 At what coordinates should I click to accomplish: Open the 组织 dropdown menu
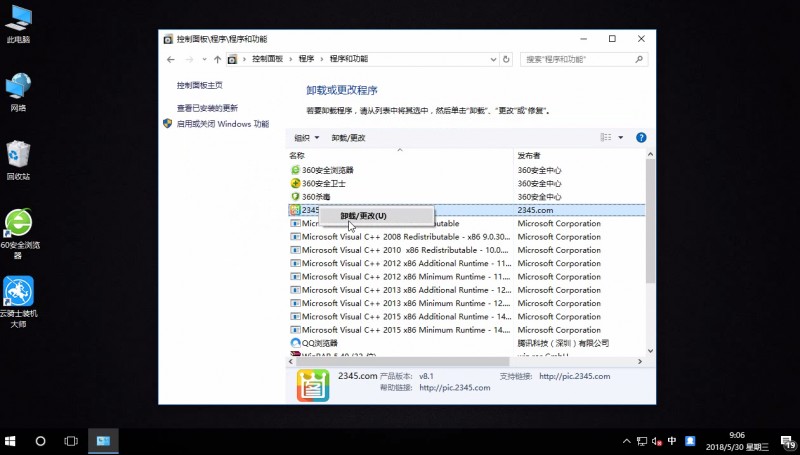[x=307, y=138]
